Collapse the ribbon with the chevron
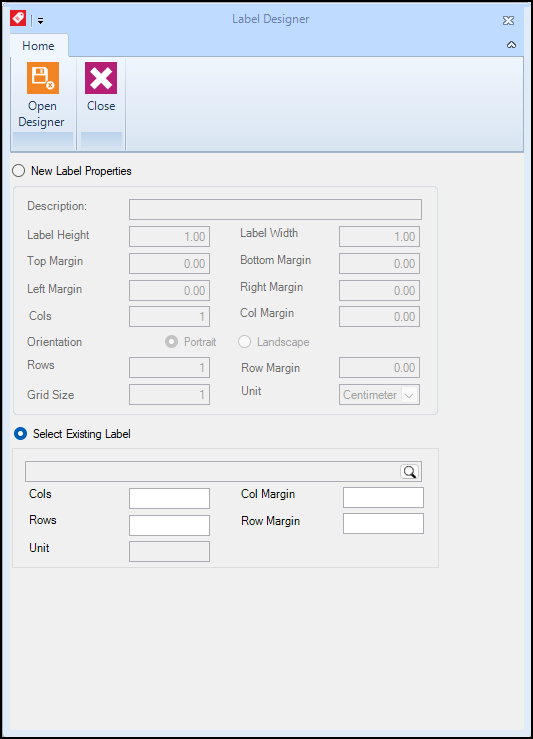The width and height of the screenshot is (533, 739). (511, 45)
